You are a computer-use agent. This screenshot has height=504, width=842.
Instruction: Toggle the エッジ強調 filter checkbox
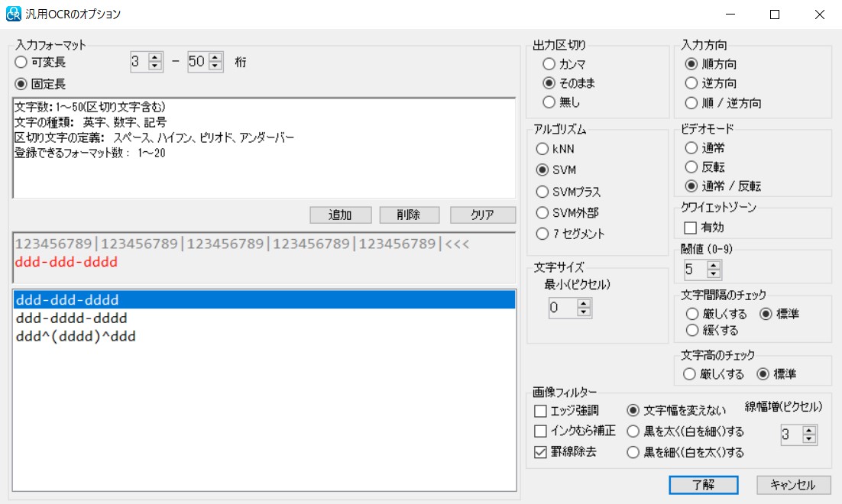click(x=541, y=412)
